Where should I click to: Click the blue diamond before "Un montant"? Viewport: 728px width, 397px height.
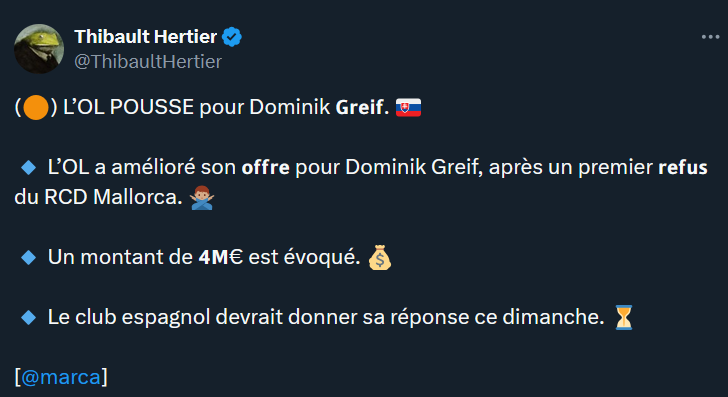(29, 257)
